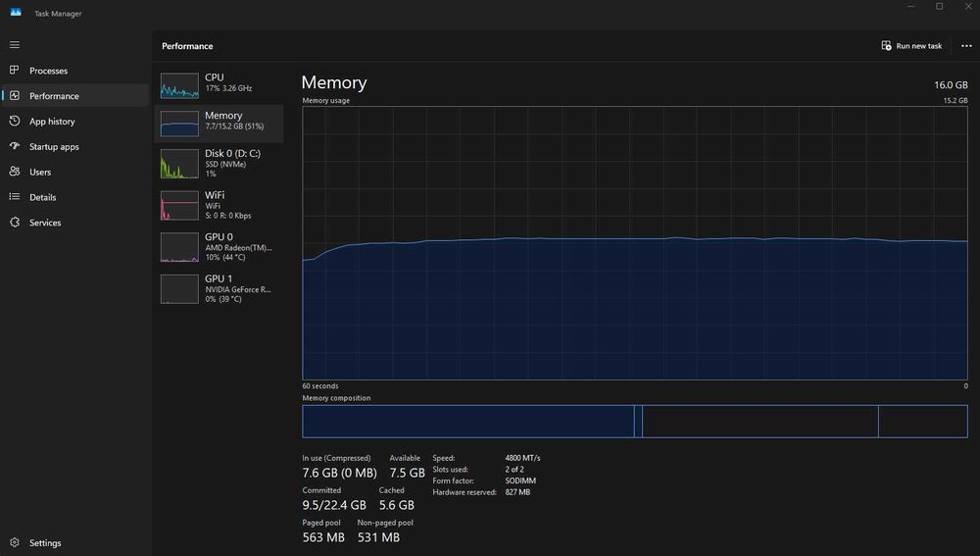Image resolution: width=980 pixels, height=556 pixels.
Task: Open the three-dot more options menu
Action: 966,46
